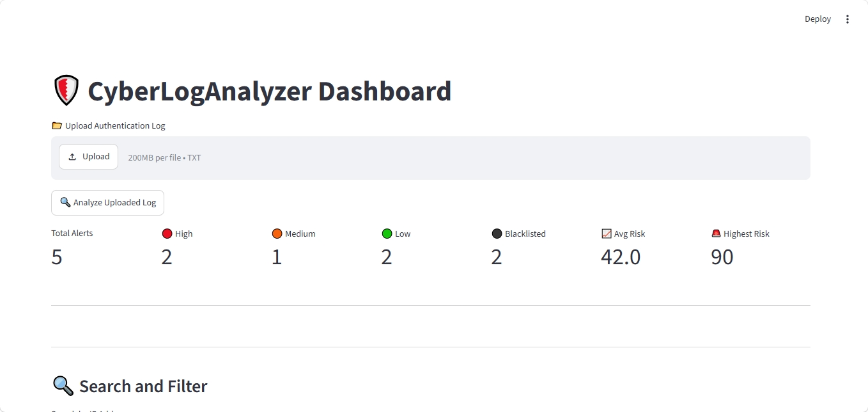Open the three-dot main menu
The image size is (868, 412).
(848, 19)
